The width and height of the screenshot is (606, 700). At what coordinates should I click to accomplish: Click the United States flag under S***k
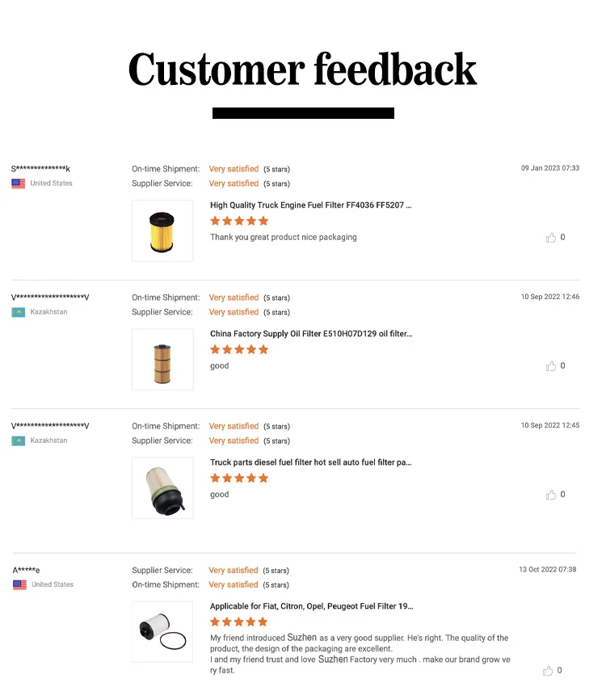19,183
